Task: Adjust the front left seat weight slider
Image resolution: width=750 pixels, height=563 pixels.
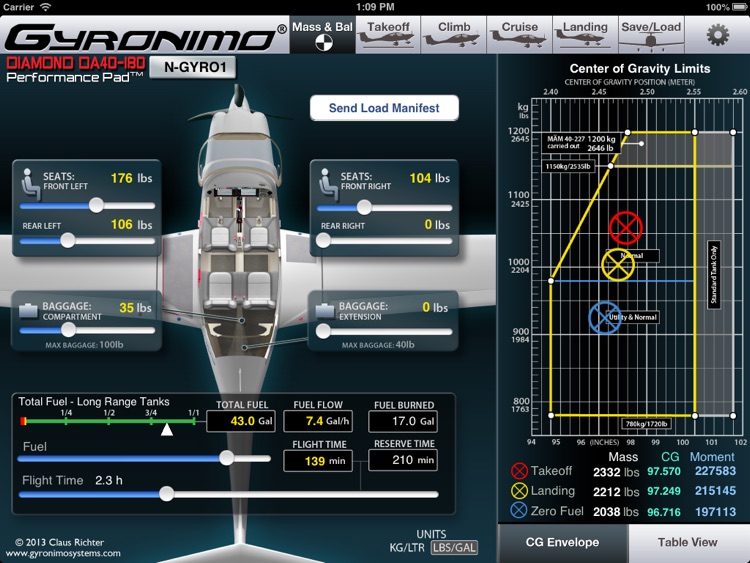Action: (96, 205)
